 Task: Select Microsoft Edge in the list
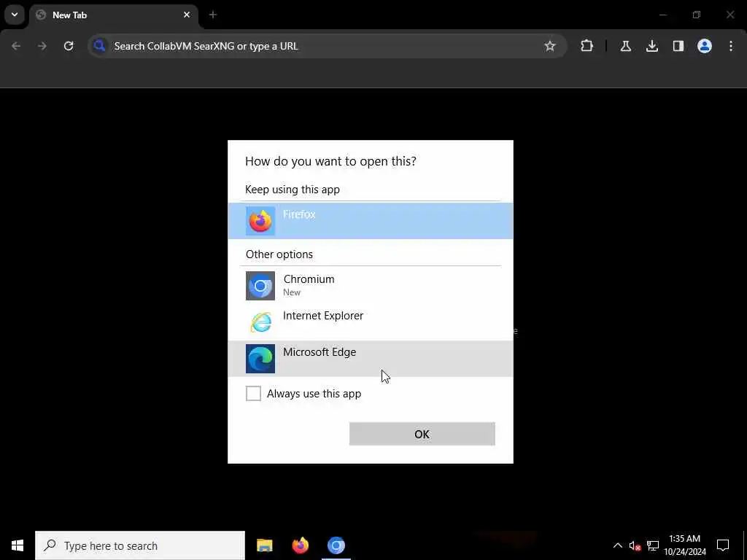pyautogui.click(x=370, y=359)
